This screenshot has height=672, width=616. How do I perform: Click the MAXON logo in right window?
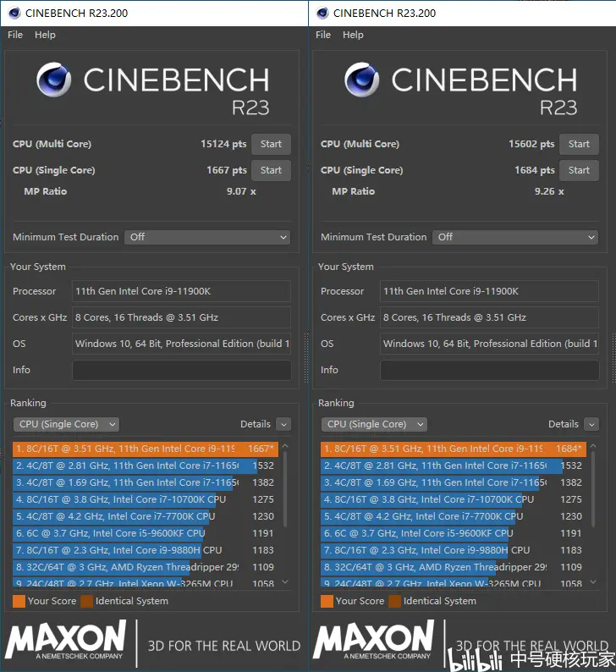(373, 640)
